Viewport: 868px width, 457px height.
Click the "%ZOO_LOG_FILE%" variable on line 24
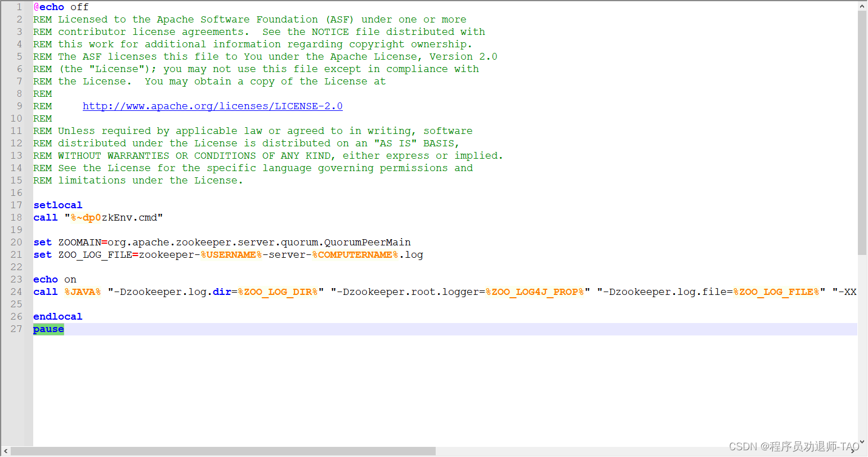(777, 292)
